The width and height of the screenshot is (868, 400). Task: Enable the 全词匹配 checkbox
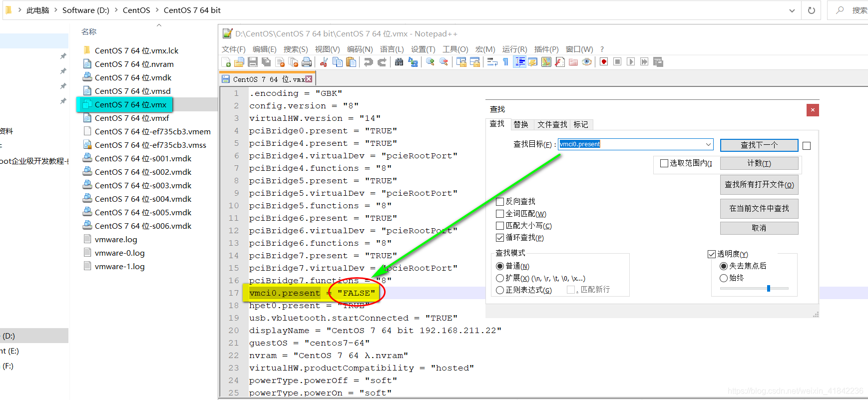tap(500, 214)
